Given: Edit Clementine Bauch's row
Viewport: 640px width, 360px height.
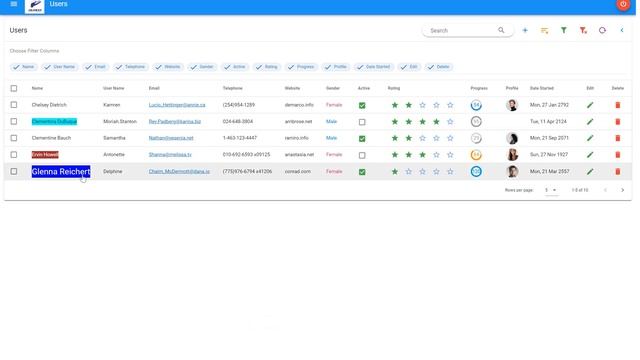Looking at the screenshot, I should pyautogui.click(x=590, y=138).
